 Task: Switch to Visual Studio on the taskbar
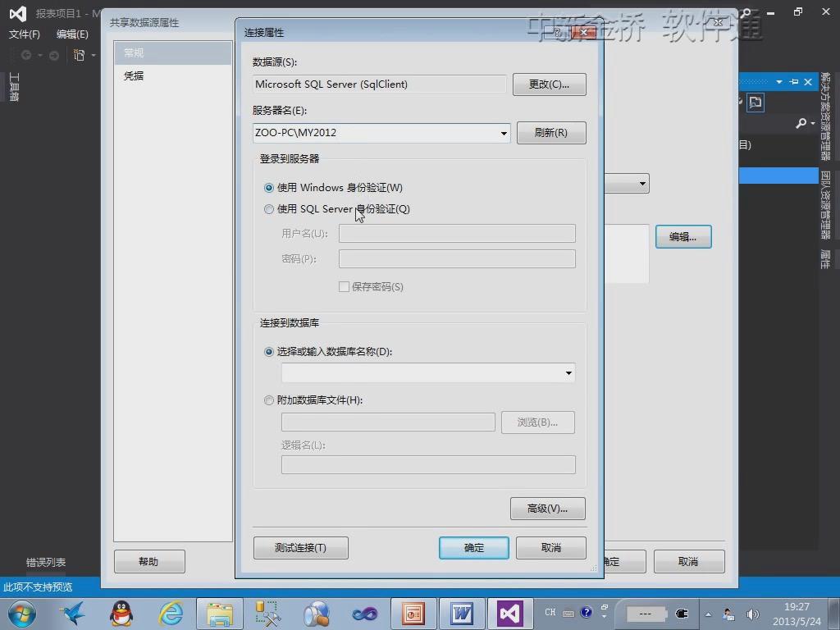[509, 614]
